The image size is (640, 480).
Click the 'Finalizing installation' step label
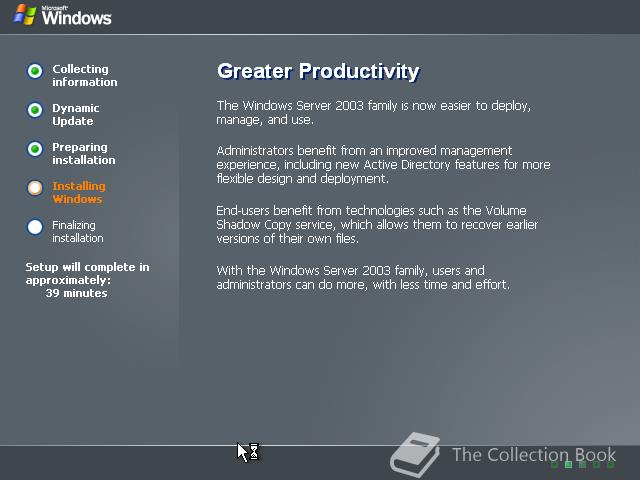(x=78, y=231)
